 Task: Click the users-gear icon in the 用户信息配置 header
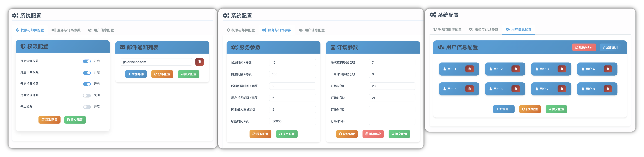coord(441,47)
